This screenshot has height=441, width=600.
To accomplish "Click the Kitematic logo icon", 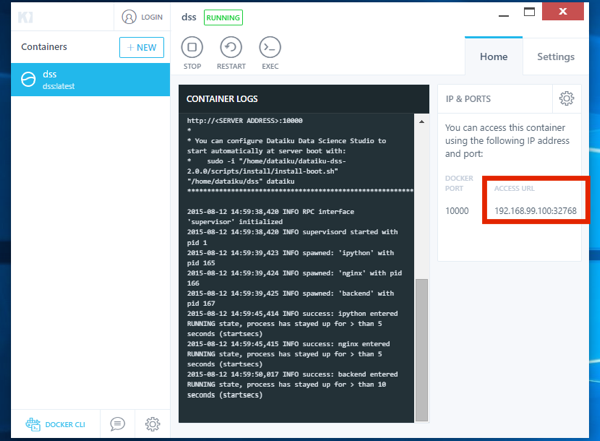I will (x=26, y=17).
